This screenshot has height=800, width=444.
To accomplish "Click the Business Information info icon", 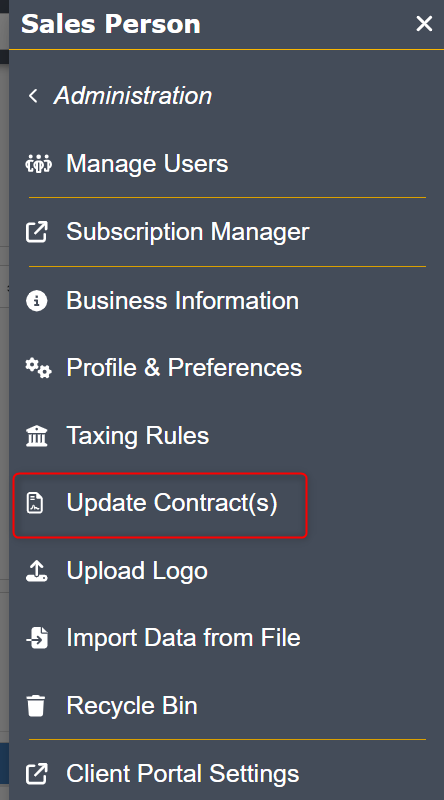I will 37,301.
